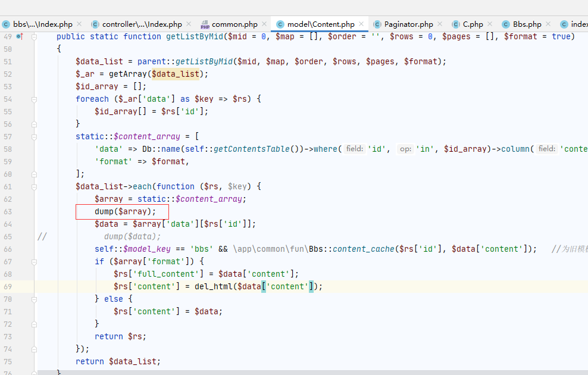Switch to the common.php tab

[x=234, y=24]
